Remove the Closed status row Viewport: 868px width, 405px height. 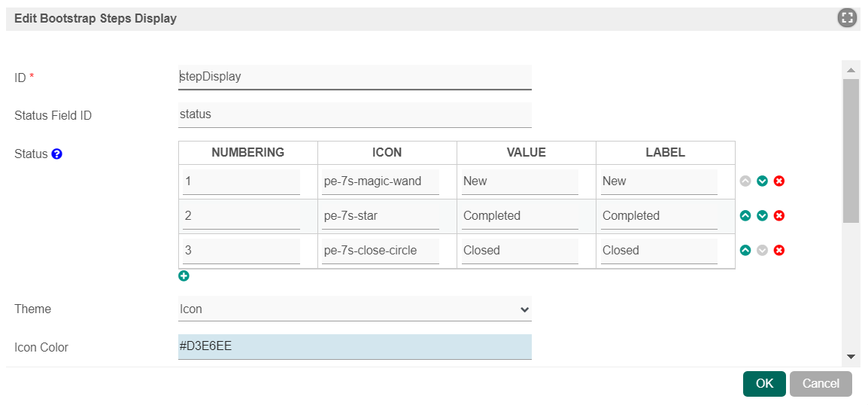[x=779, y=251]
